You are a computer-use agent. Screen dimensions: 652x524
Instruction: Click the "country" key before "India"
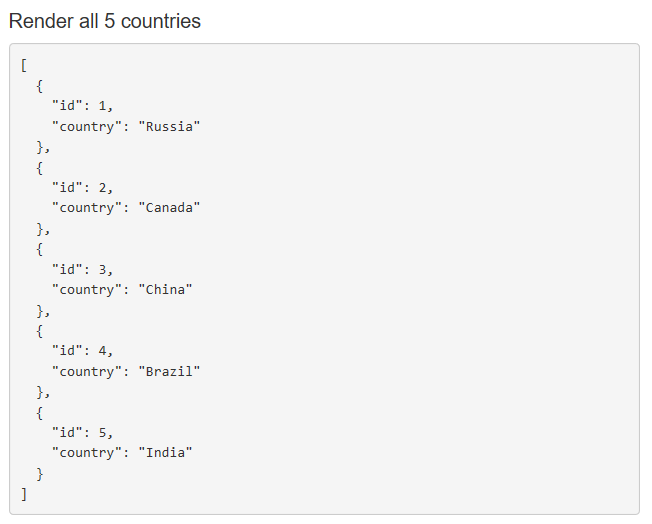click(x=87, y=453)
